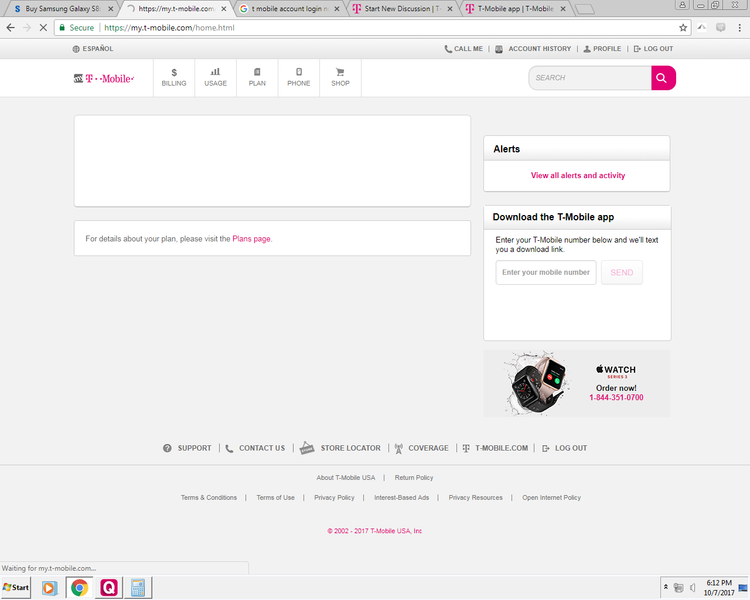Click the browser address bar URL
The width and height of the screenshot is (750, 600).
[x=169, y=28]
